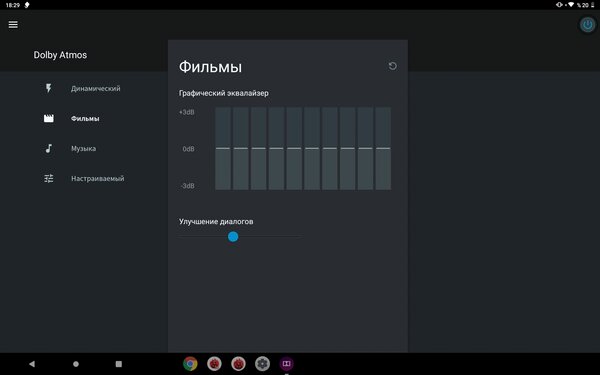
Task: Toggle the Dolby Atmos power button
Action: point(587,25)
